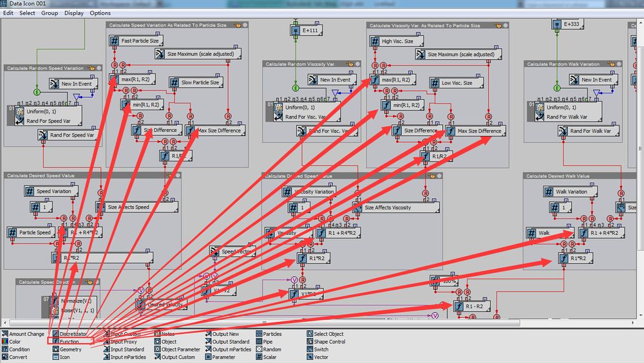Screen dimensions: 644x363
Task: Select Calculate Desired Walk Value group header
Action: (x=579, y=176)
